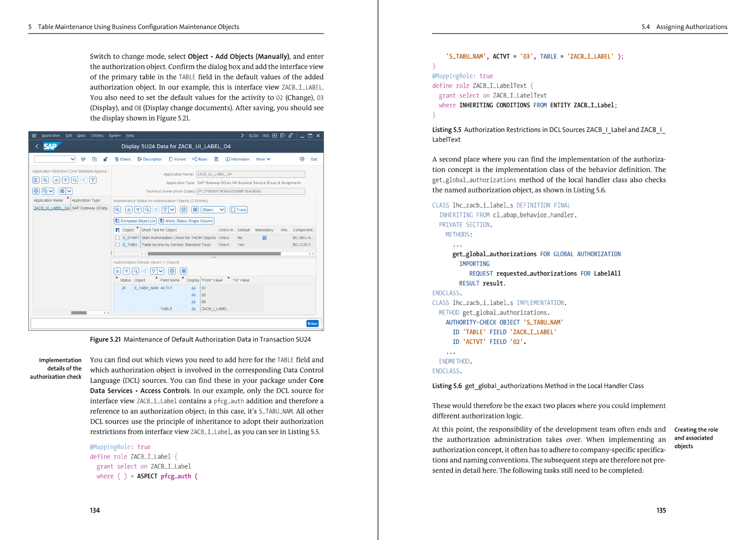This screenshot has height=540, width=756.
Task: Click the Complete Object List button
Action: pos(135,221)
